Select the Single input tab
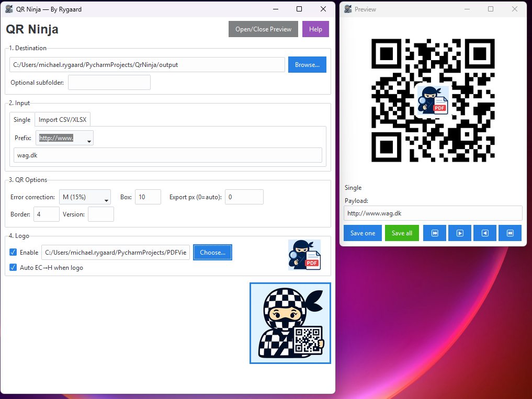 (22, 120)
